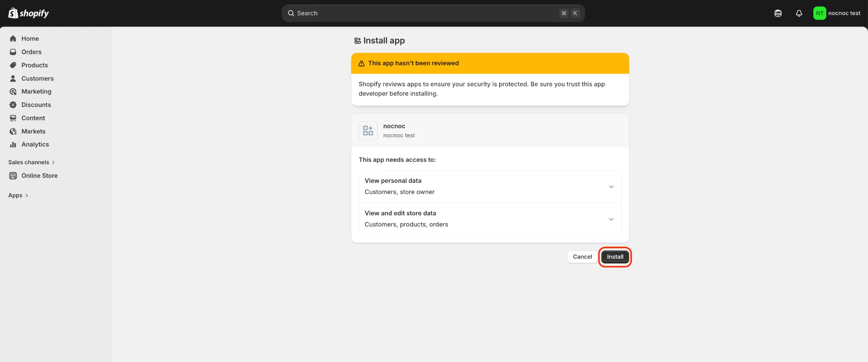
Task: Click the Analytics bar chart icon
Action: click(x=13, y=144)
